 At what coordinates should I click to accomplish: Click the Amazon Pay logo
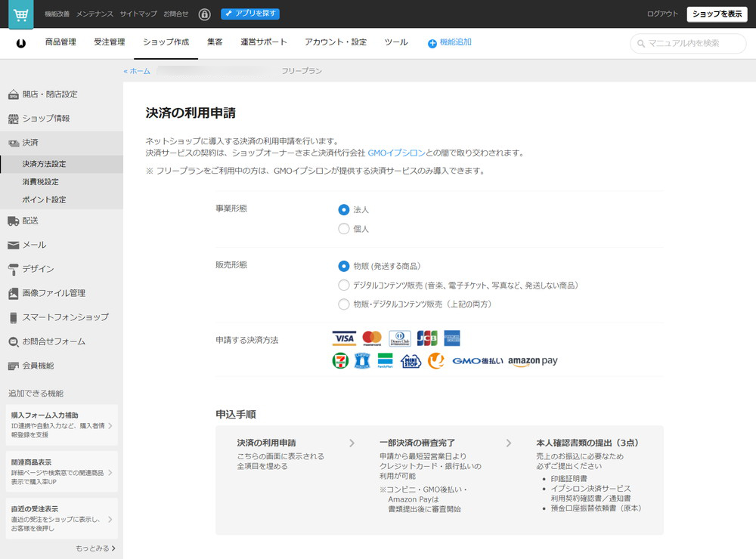tap(533, 361)
